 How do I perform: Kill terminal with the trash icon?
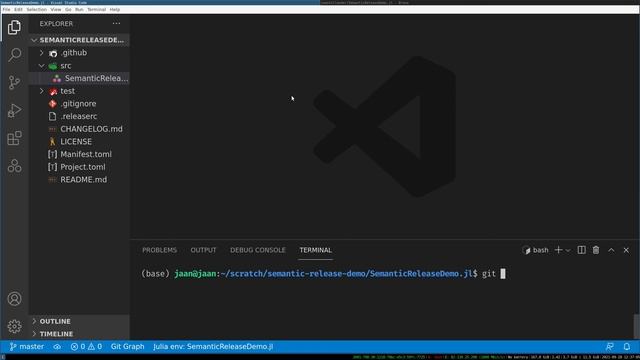click(x=596, y=250)
